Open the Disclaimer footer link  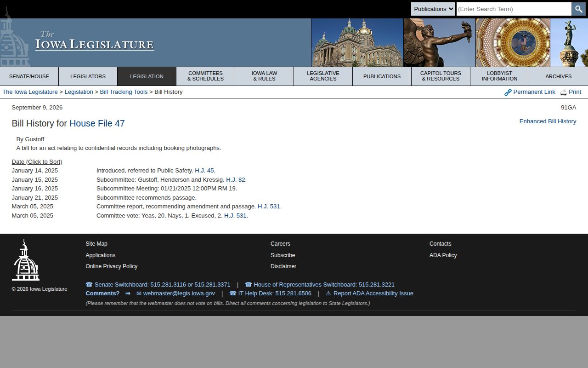tap(283, 266)
